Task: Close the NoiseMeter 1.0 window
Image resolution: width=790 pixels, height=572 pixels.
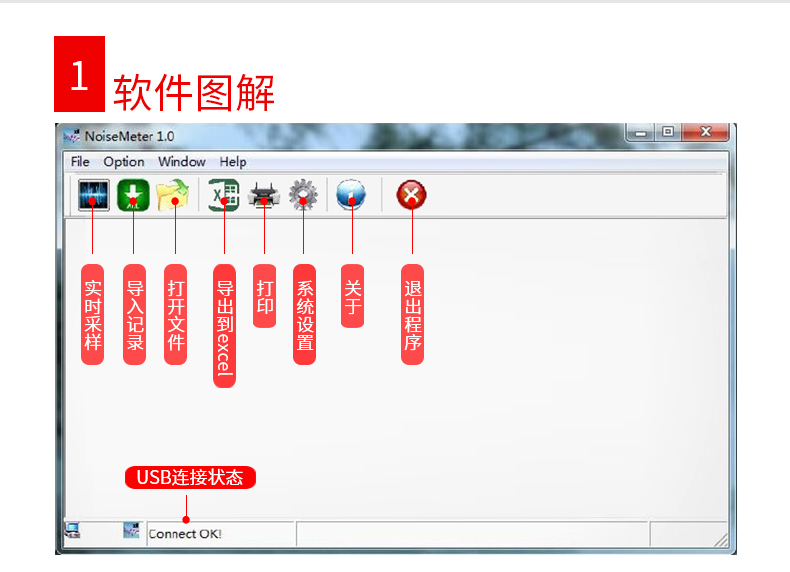Action: pos(705,132)
